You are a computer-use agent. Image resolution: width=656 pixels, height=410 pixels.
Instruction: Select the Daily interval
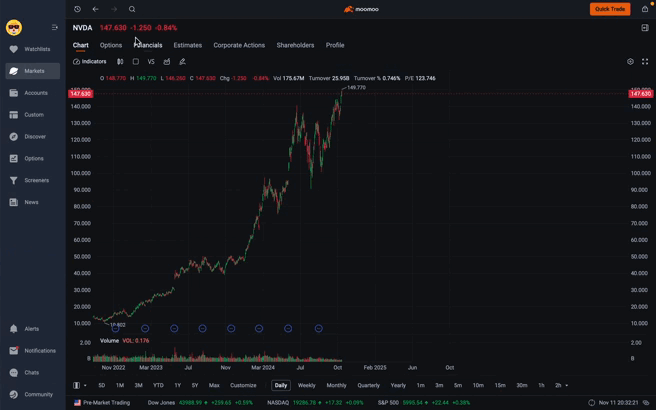click(281, 385)
